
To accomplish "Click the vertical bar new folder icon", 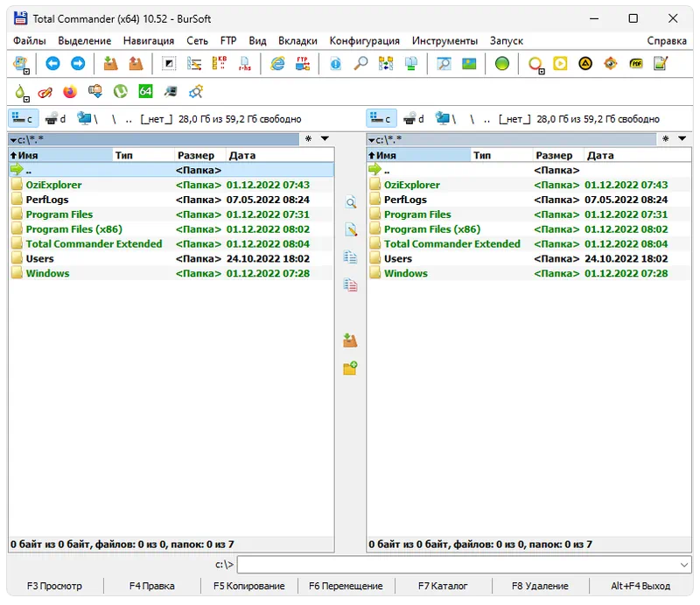I will [x=350, y=368].
